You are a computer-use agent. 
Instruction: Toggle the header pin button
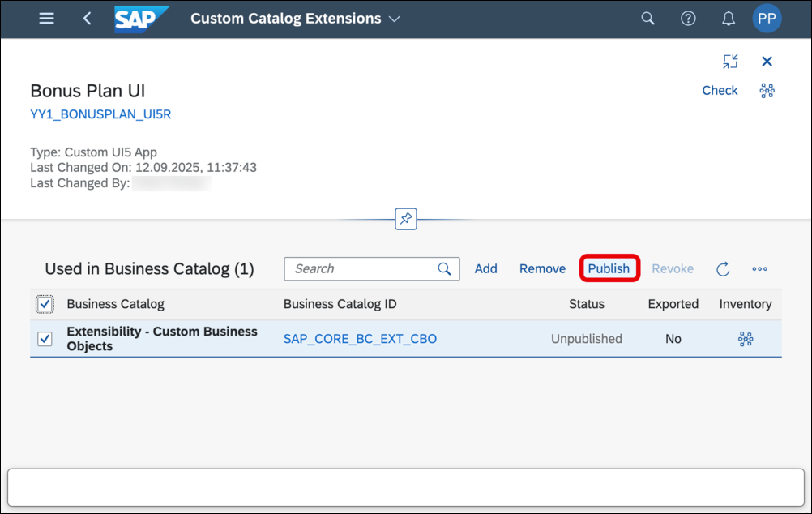click(x=405, y=219)
